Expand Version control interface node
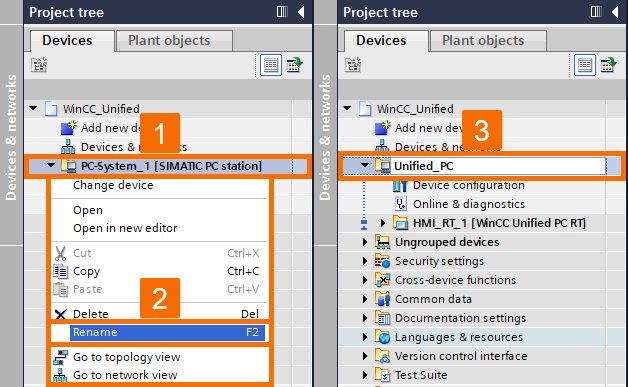The height and width of the screenshot is (387, 628). (x=365, y=356)
